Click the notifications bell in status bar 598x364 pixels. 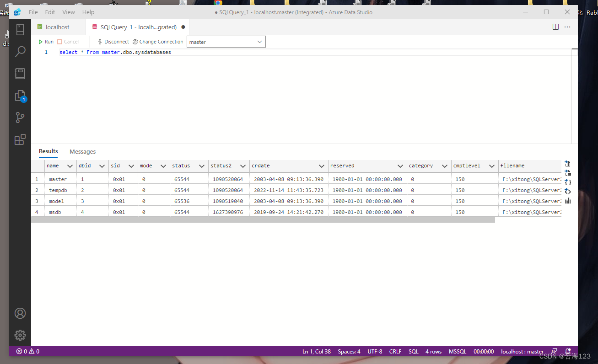(x=568, y=352)
